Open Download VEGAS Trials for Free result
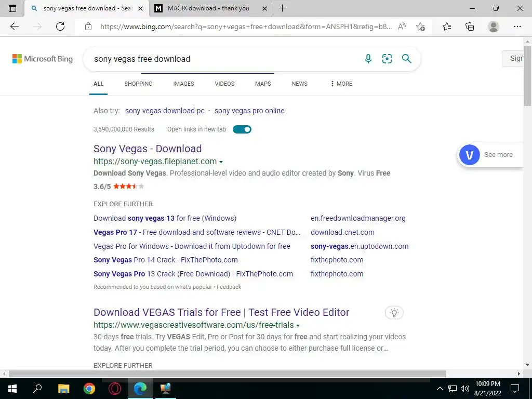Image resolution: width=532 pixels, height=399 pixels. (x=221, y=312)
